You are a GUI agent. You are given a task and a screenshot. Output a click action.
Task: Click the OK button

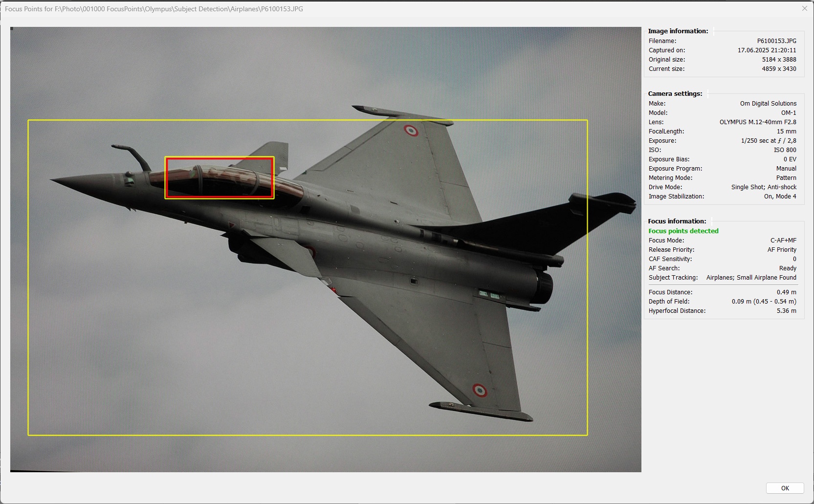(785, 488)
